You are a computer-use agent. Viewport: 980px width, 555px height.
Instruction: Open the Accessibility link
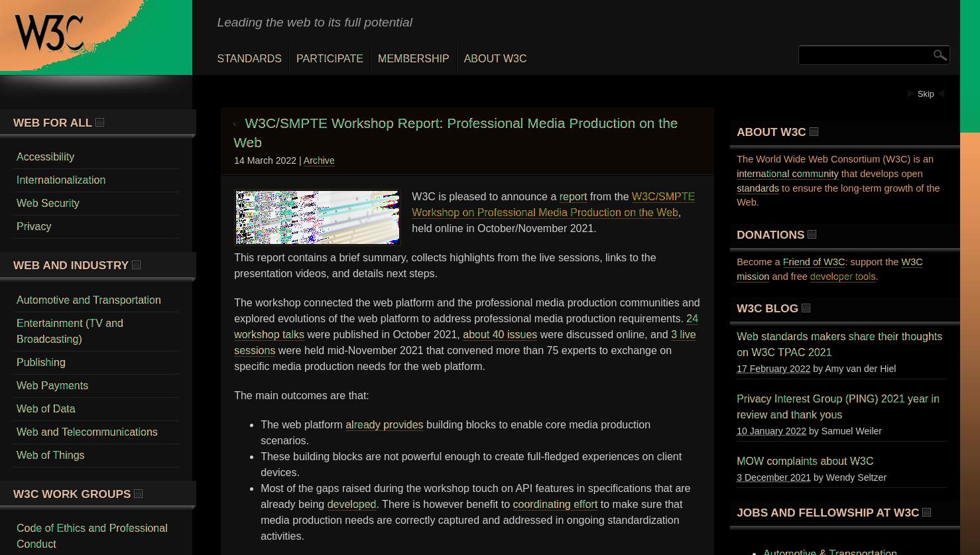(x=45, y=157)
